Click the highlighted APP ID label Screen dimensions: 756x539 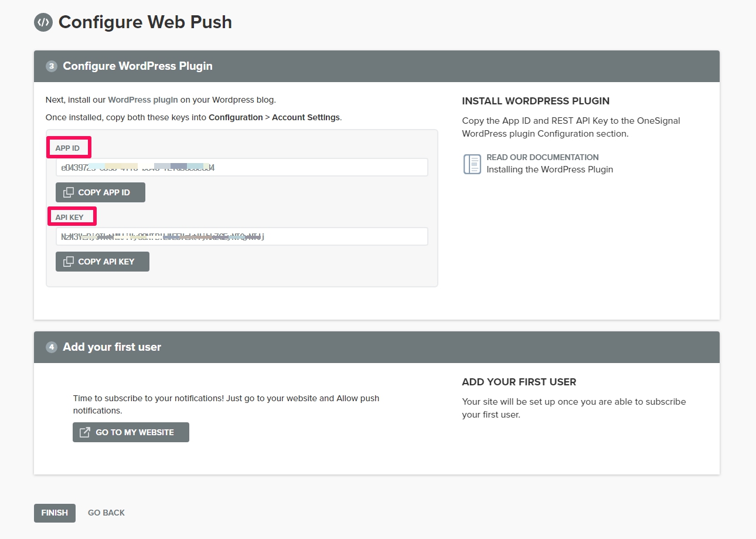[x=68, y=148]
